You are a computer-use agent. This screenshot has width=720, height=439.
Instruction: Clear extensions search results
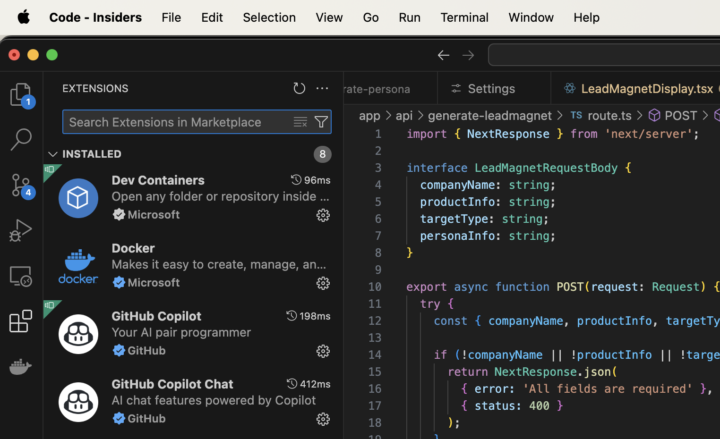point(300,122)
